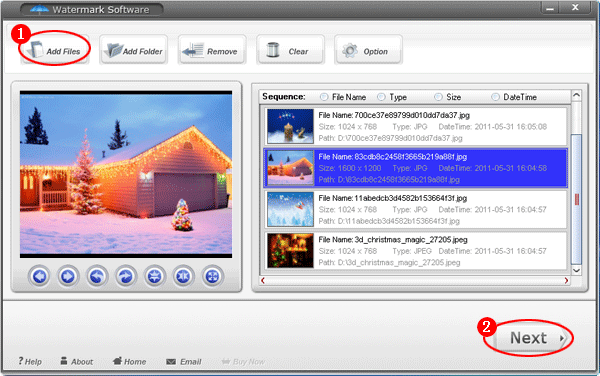Select thumbnail of 11abedcb3d4582b153664f3f.jpg
The height and width of the screenshot is (376, 600).
[x=290, y=209]
